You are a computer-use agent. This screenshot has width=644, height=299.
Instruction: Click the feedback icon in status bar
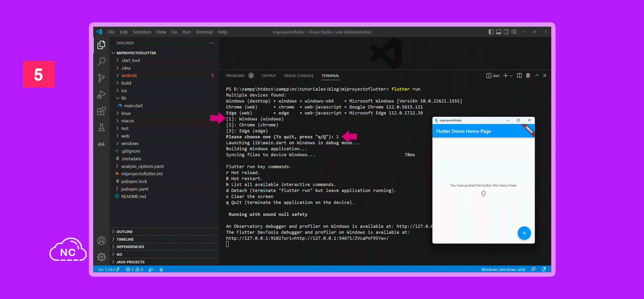[533, 269]
